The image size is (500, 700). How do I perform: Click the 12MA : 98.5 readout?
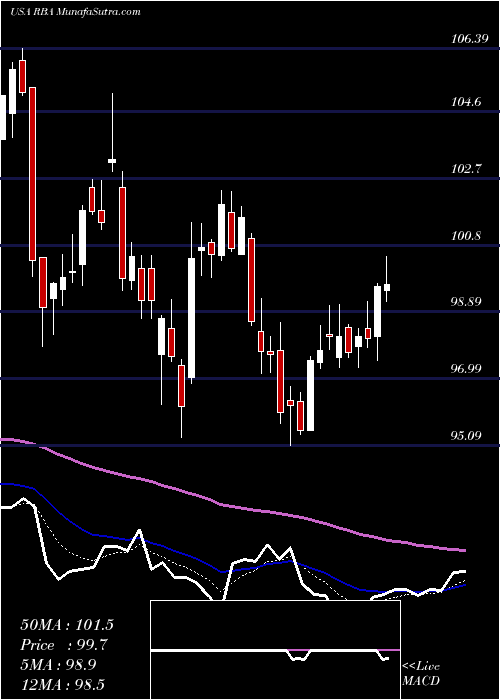click(x=62, y=684)
